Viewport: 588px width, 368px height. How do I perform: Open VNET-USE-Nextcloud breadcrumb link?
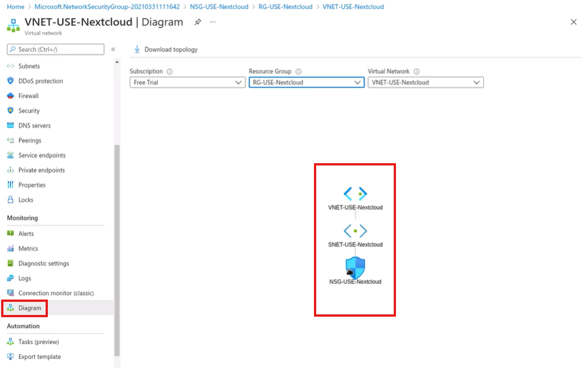(x=353, y=7)
